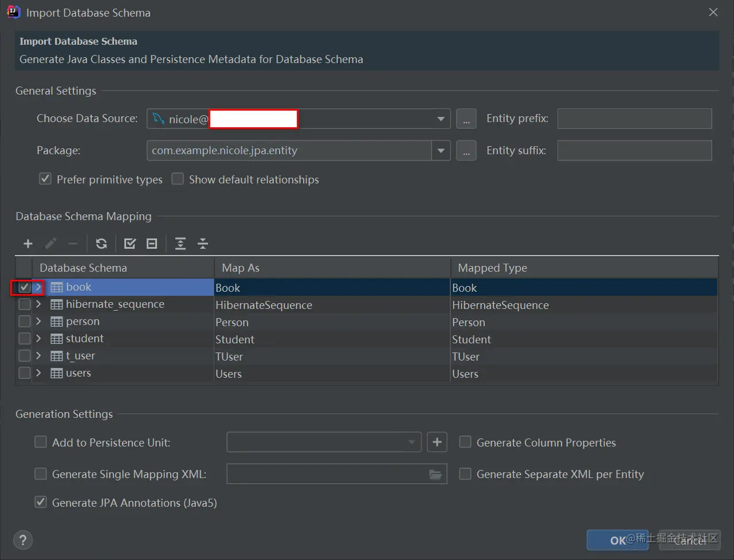Screen dimensions: 734x560
Task: Click the Users Map As cell
Action: point(332,374)
